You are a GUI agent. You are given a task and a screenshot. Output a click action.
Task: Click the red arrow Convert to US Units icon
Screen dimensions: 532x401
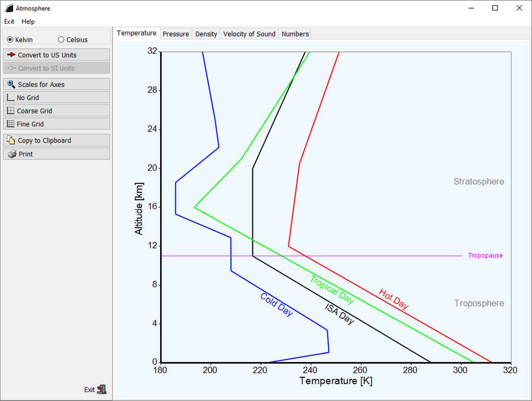[x=12, y=55]
